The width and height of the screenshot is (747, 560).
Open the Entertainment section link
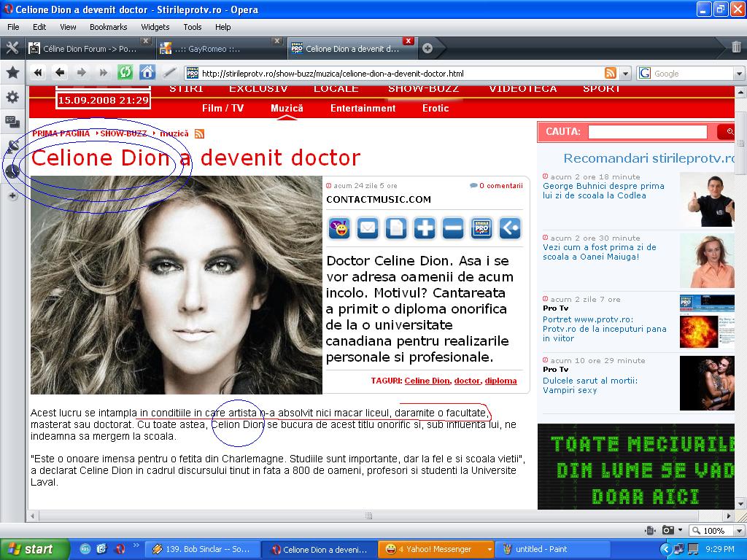(363, 108)
